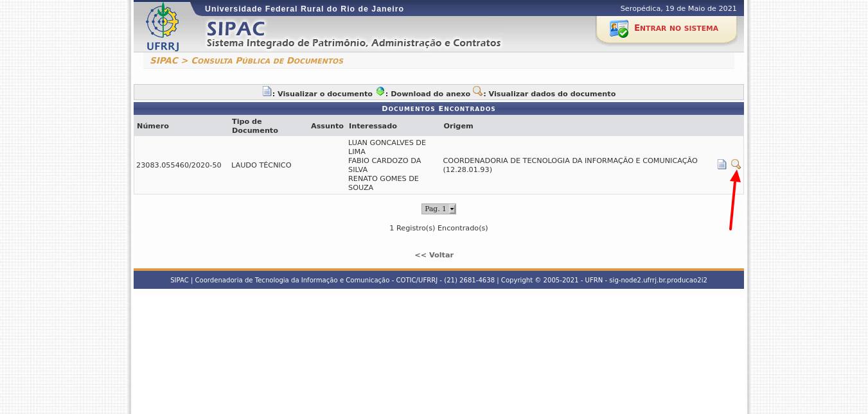The height and width of the screenshot is (414, 868).
Task: Click the Consulta Pública de Documentos breadcrumb
Action: [x=267, y=61]
